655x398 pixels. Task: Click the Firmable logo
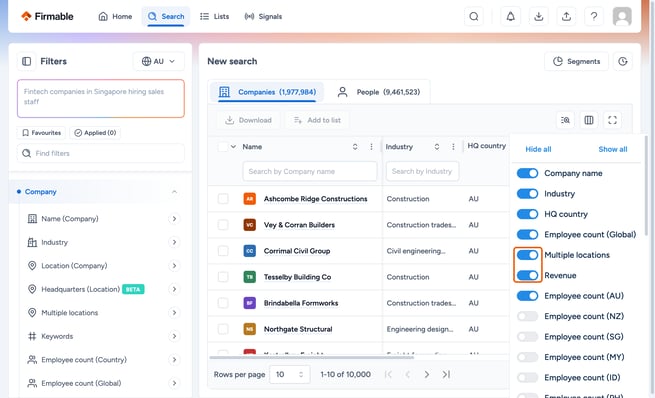tap(47, 16)
